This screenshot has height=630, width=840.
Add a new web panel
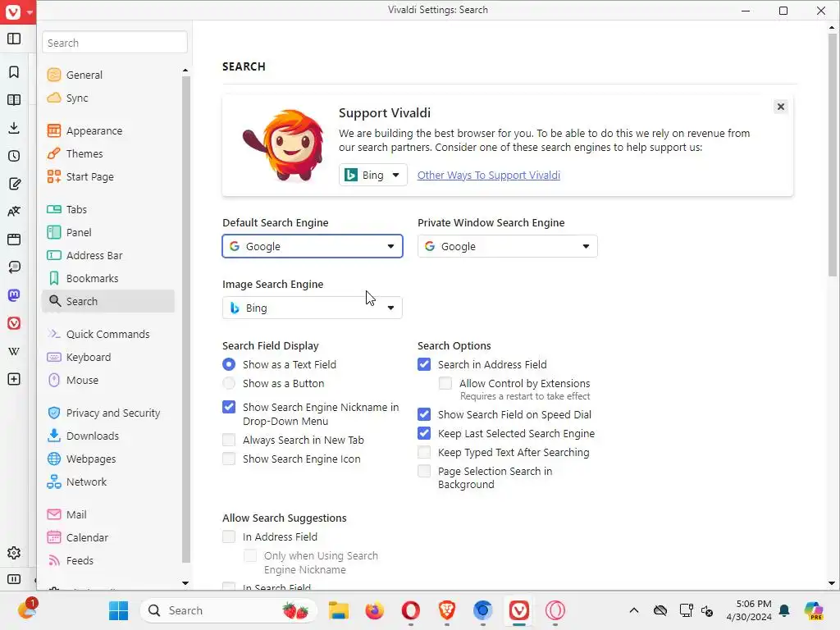14,379
